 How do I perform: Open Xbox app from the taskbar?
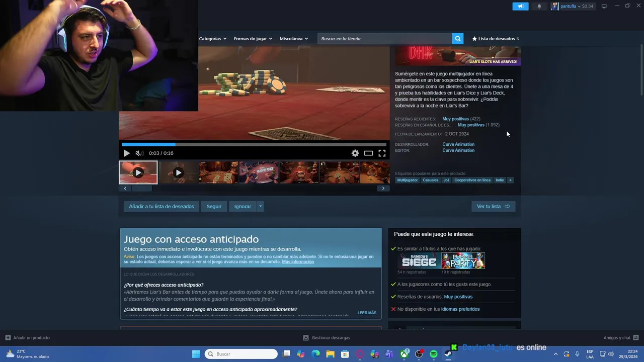[x=404, y=354]
